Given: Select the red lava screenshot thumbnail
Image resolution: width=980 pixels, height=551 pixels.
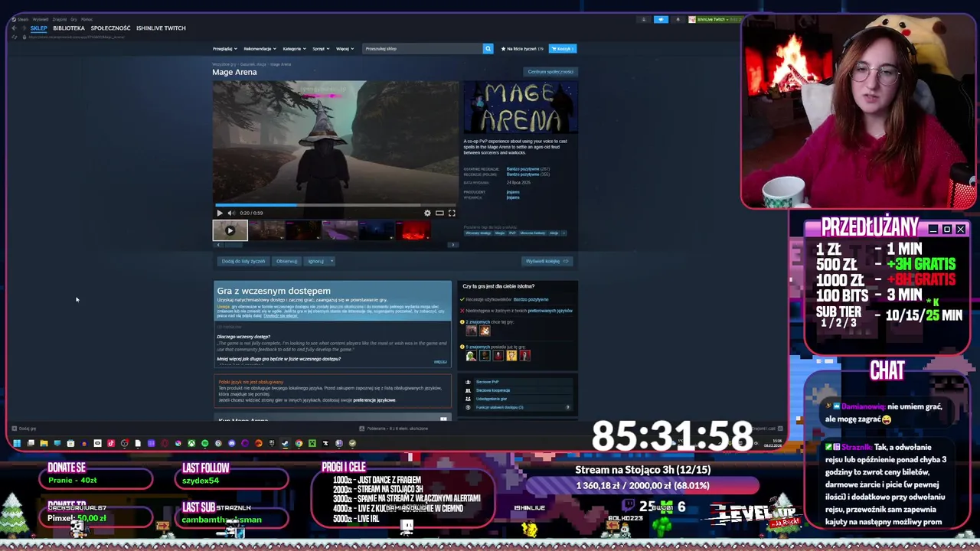Looking at the screenshot, I should point(414,230).
